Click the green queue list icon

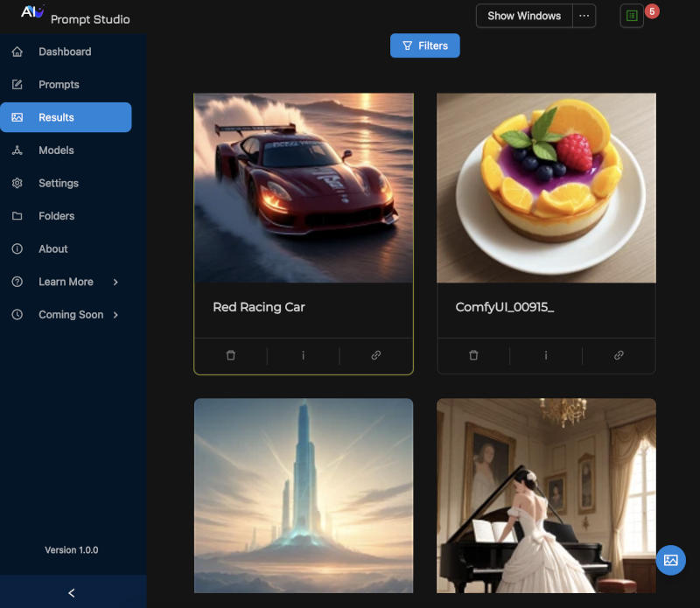632,16
